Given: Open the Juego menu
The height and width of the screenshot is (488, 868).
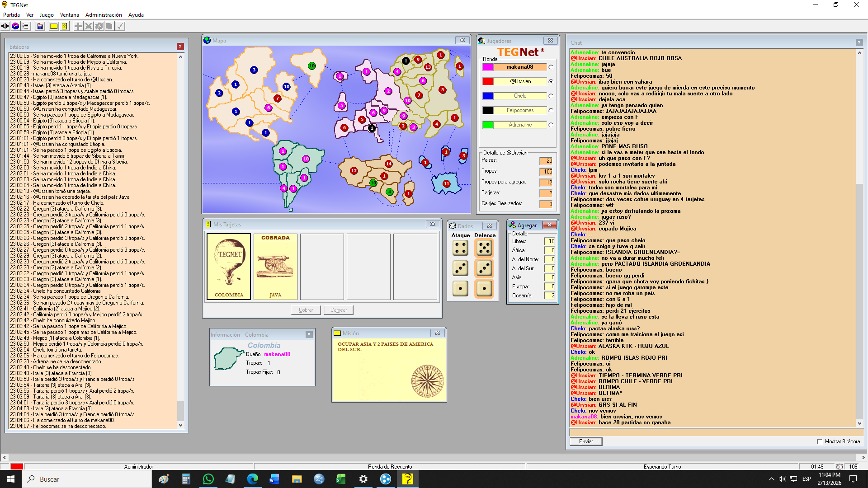Looking at the screenshot, I should tap(46, 15).
